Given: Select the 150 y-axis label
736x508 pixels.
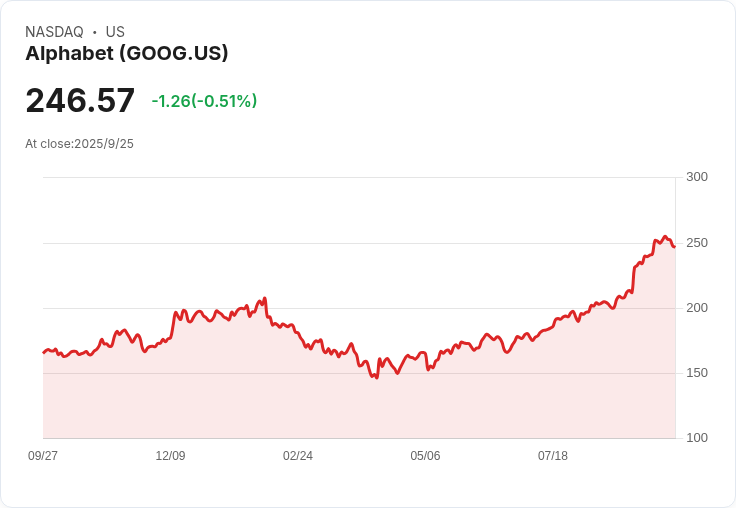Looking at the screenshot, I should (x=696, y=373).
